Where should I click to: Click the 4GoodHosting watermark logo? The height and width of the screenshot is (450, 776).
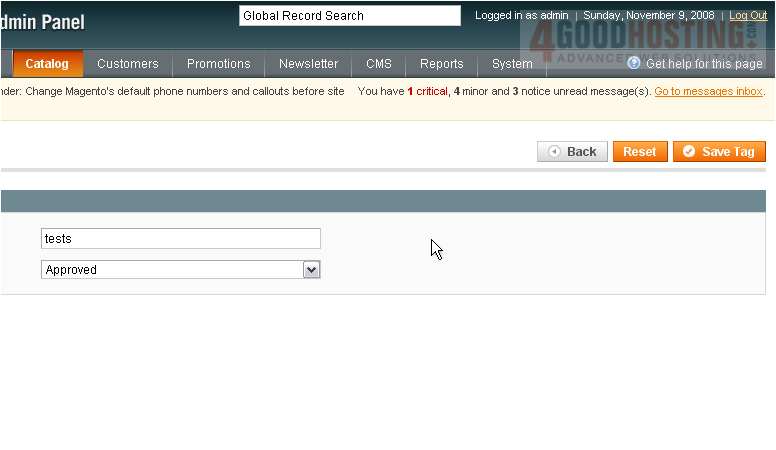640,40
